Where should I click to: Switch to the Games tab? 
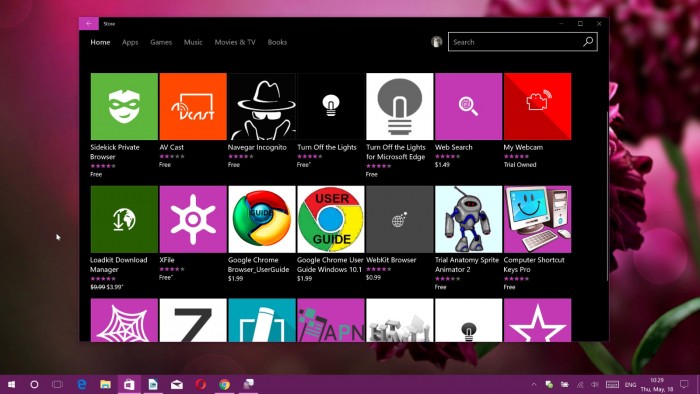tap(161, 42)
